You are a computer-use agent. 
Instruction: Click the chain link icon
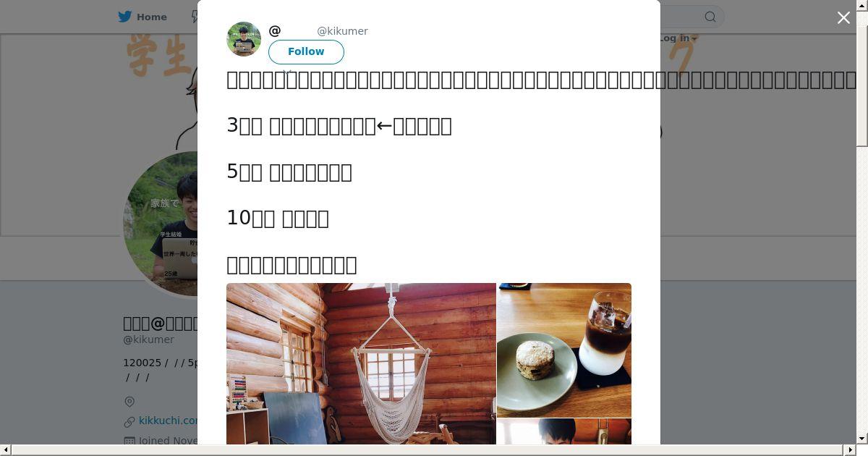[129, 421]
